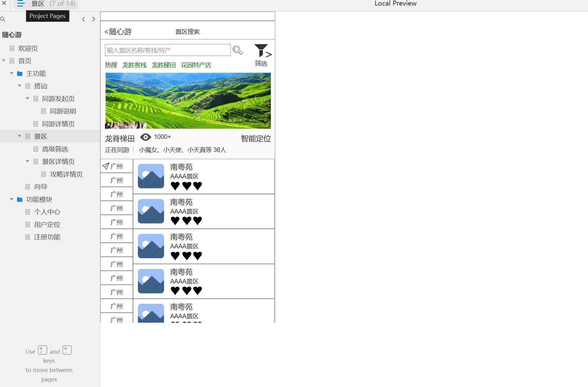The image size is (588, 387).
Task: Go to the next page arrow
Action: [93, 19]
